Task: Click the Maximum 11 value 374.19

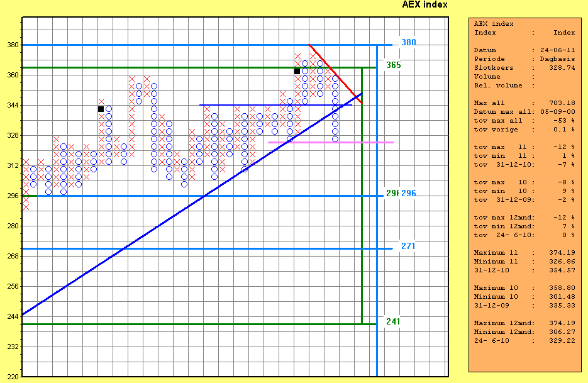Action: 562,252
